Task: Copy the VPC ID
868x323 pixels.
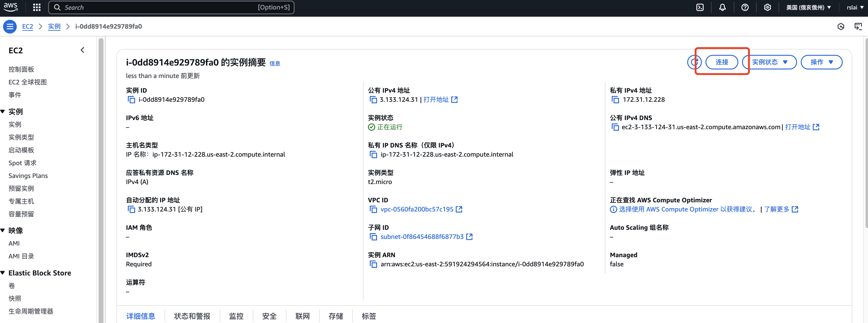Action: pyautogui.click(x=373, y=209)
